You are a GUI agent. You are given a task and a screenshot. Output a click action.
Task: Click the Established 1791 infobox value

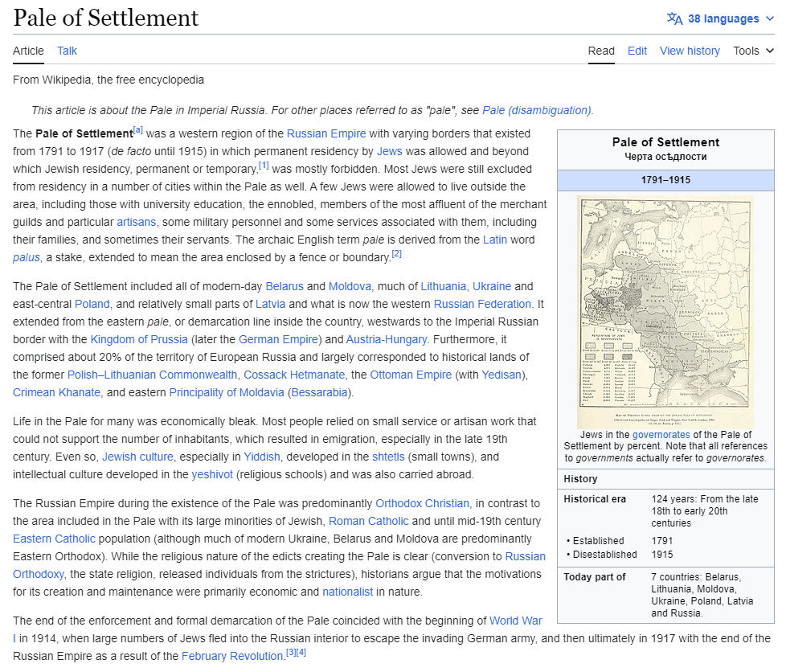661,541
